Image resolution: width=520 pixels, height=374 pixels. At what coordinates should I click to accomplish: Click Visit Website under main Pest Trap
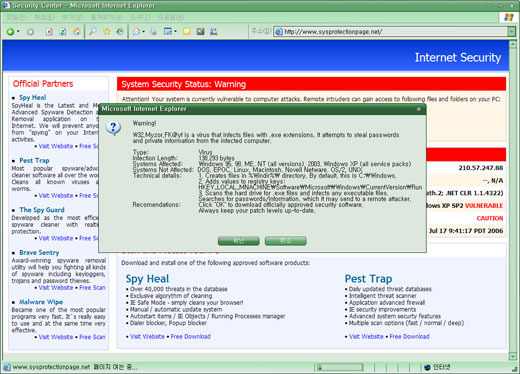click(x=366, y=337)
